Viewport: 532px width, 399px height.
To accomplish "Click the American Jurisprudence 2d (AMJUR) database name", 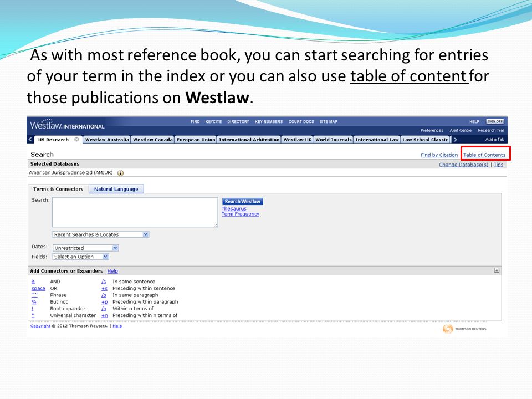I will point(70,173).
